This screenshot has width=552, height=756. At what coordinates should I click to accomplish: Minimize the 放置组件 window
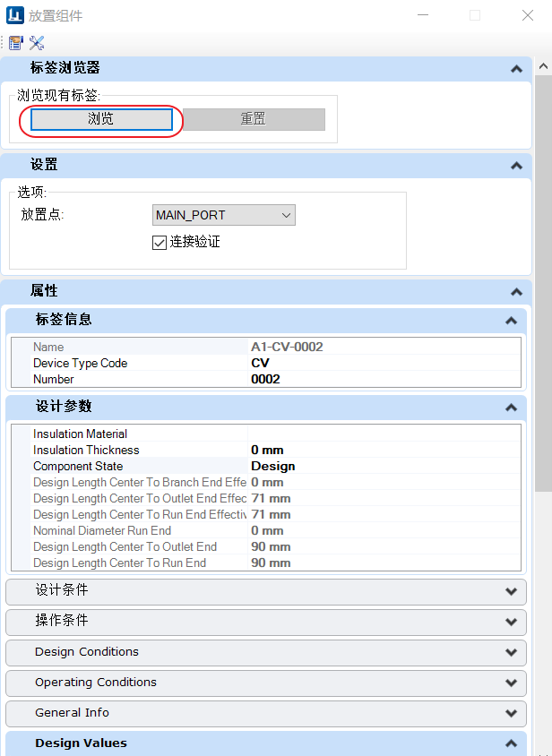(423, 15)
